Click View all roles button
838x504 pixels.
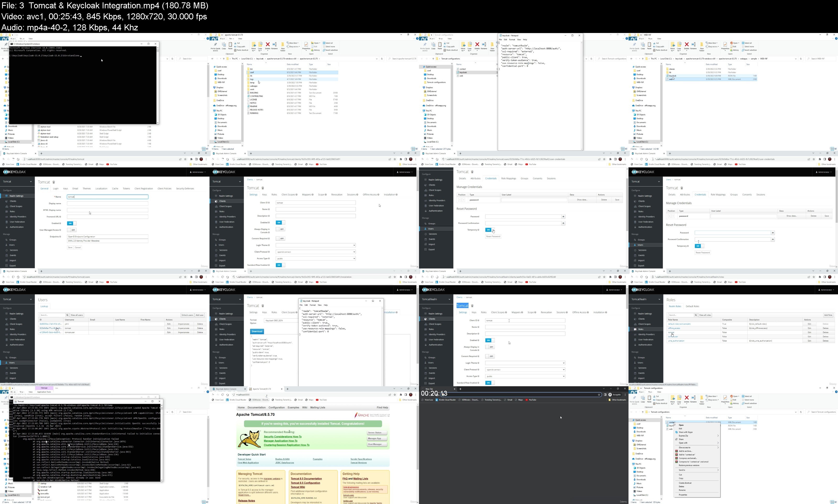tap(705, 315)
